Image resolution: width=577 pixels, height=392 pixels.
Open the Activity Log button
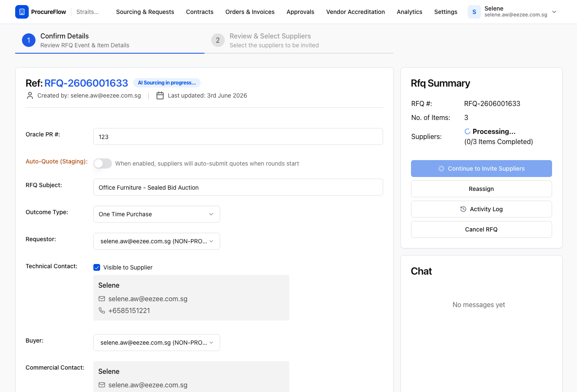pos(482,209)
